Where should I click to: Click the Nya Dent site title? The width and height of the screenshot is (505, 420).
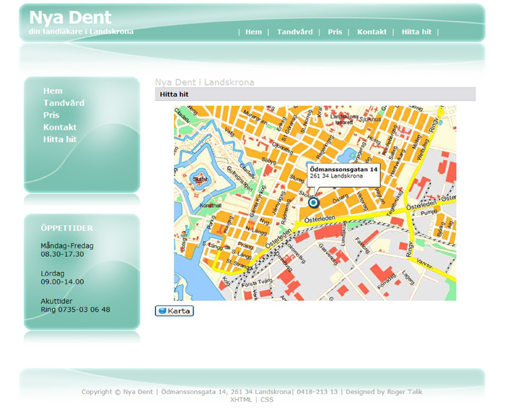pos(71,18)
